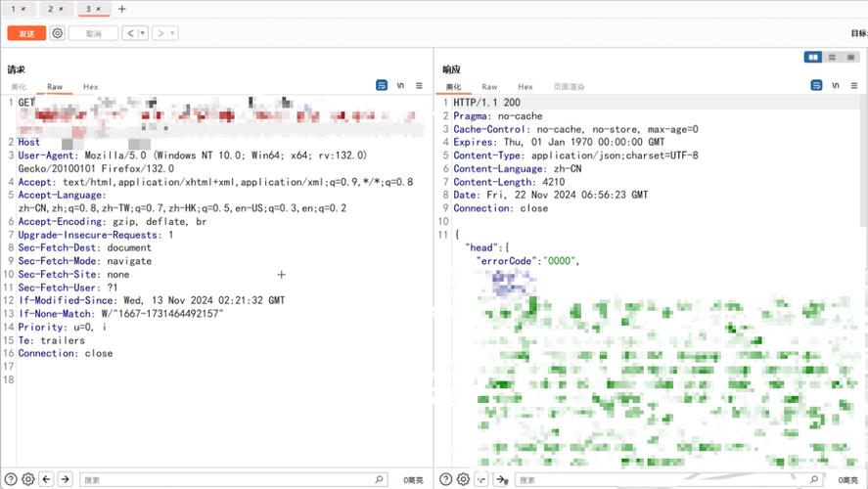Select side-by-side layout view
This screenshot has height=489, width=868.
point(813,57)
